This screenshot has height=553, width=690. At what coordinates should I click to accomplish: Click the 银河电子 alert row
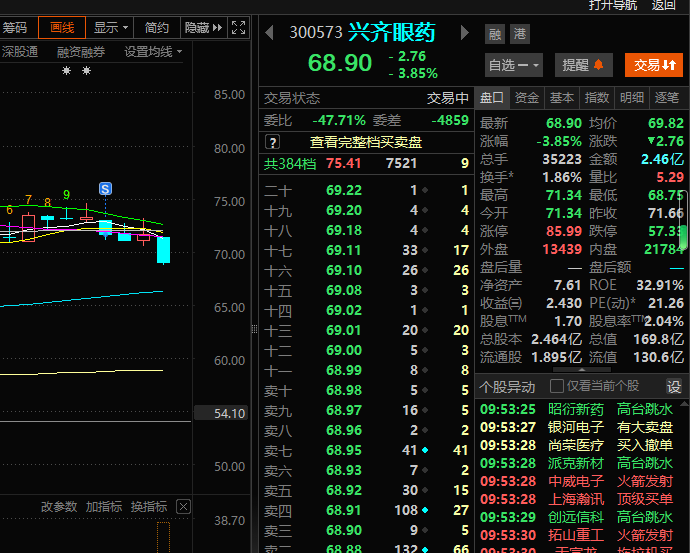pos(576,427)
